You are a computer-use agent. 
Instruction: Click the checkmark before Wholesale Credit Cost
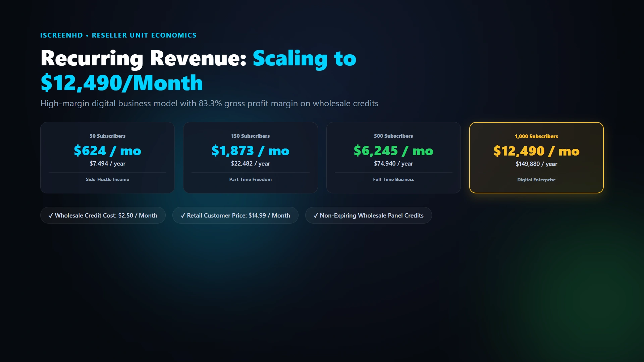pyautogui.click(x=51, y=216)
